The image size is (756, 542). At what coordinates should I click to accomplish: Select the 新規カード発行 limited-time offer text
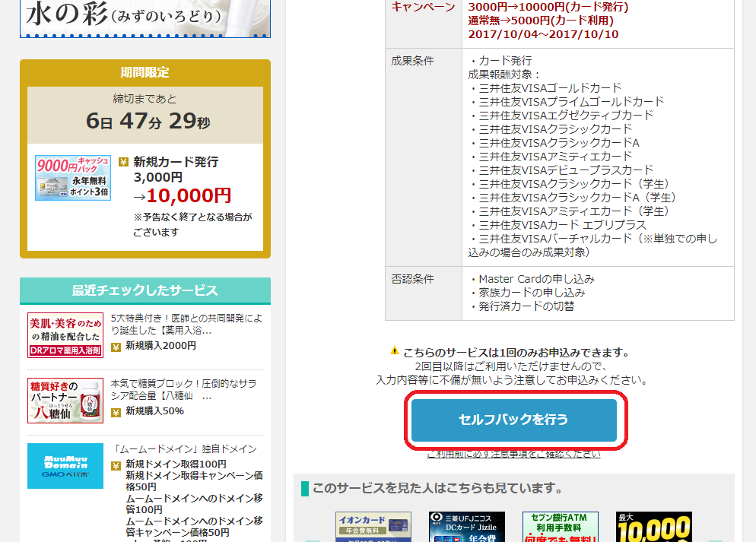tap(176, 162)
